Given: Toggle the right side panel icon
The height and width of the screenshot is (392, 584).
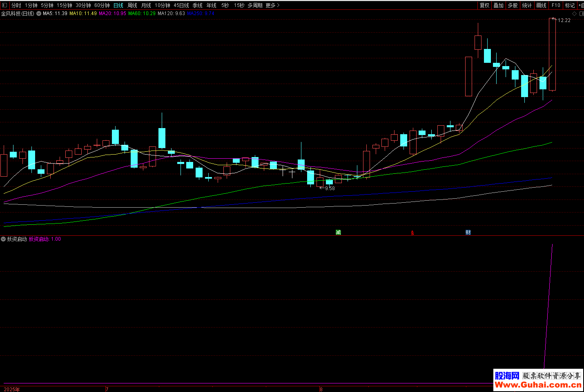Looking at the screenshot, I should click(582, 13).
